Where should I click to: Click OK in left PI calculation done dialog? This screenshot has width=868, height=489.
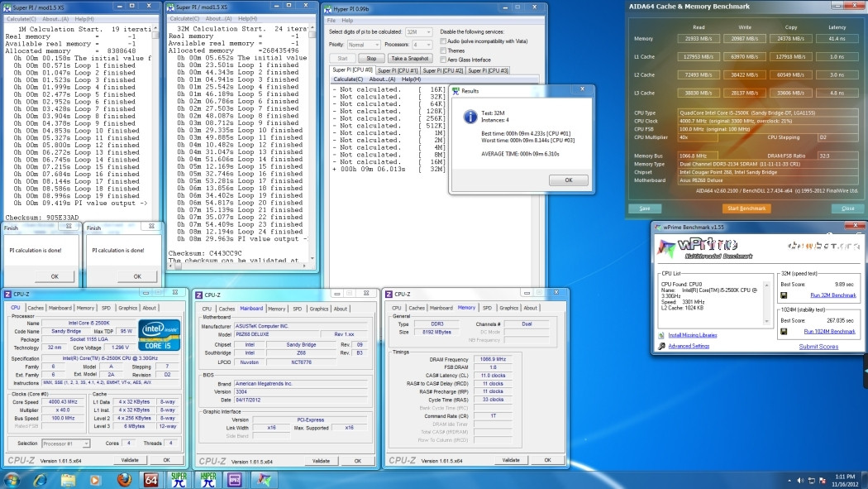coord(55,276)
